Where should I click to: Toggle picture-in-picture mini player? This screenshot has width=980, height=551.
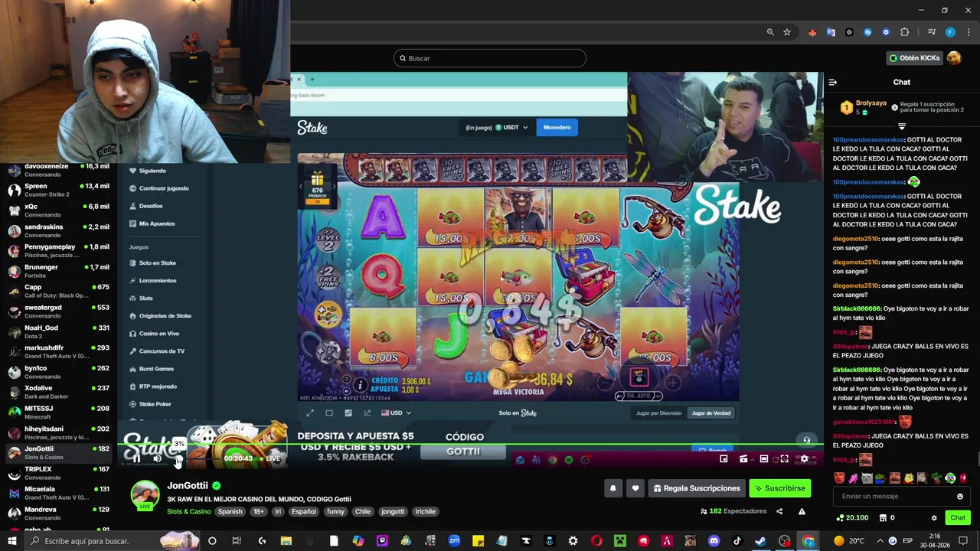(x=724, y=458)
